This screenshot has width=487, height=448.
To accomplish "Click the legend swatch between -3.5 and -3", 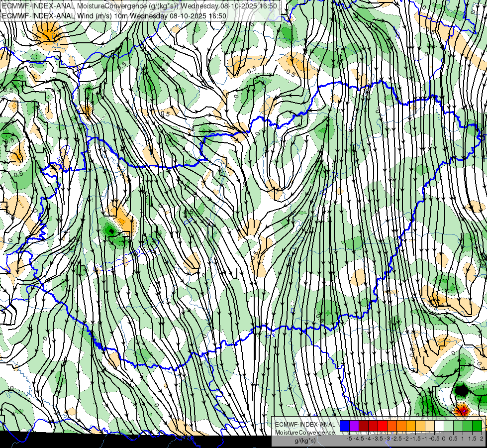I will [x=383, y=426].
